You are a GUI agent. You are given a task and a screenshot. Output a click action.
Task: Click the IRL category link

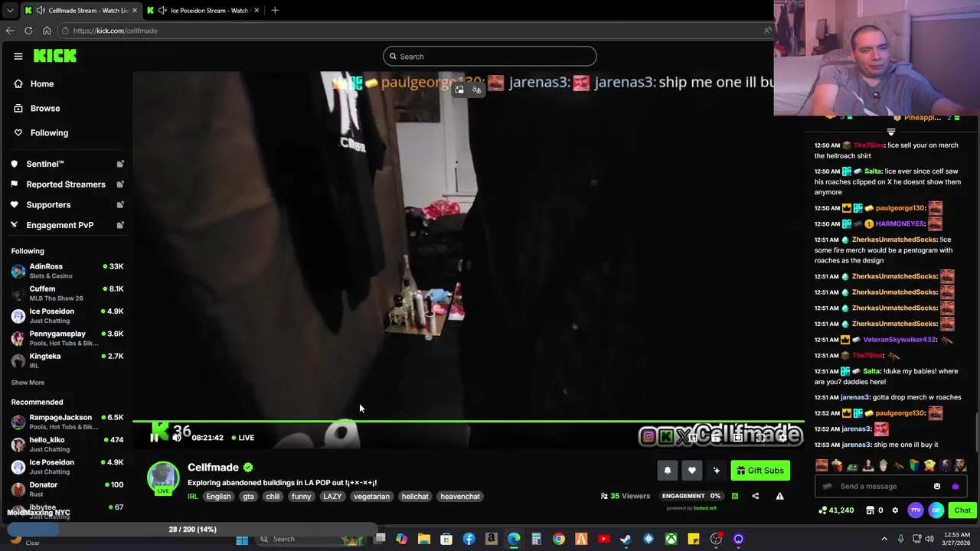tap(193, 497)
